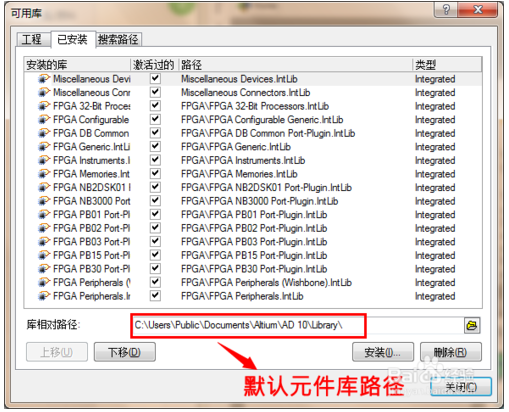Click the FPGA NB2DSK01 library icon
Viewport: 509px width, 412px height.
pyautogui.click(x=43, y=187)
